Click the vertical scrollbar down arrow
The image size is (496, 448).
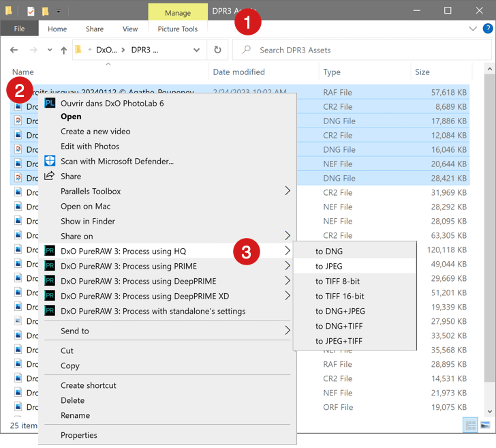[x=489, y=412]
